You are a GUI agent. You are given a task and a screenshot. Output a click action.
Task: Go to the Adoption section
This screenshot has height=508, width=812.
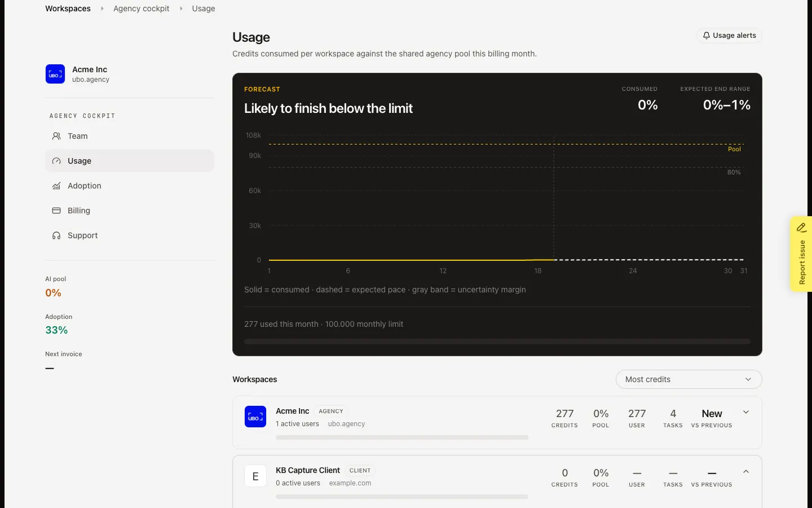(130, 186)
